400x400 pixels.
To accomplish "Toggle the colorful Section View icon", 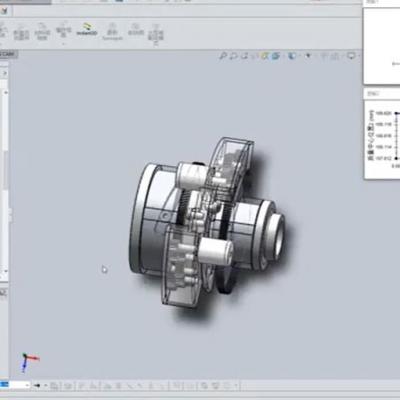I will point(265,56).
